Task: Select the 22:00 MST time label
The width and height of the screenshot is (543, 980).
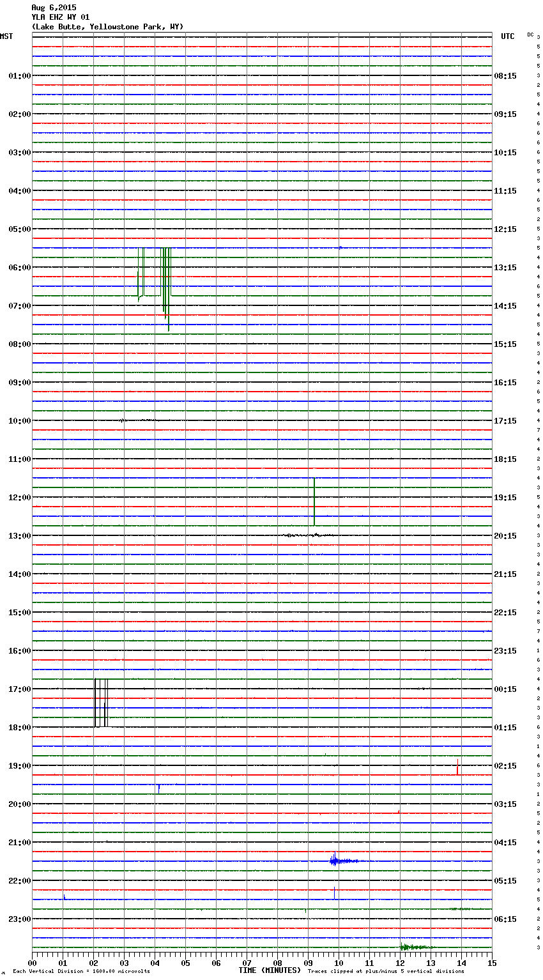Action: [20, 881]
